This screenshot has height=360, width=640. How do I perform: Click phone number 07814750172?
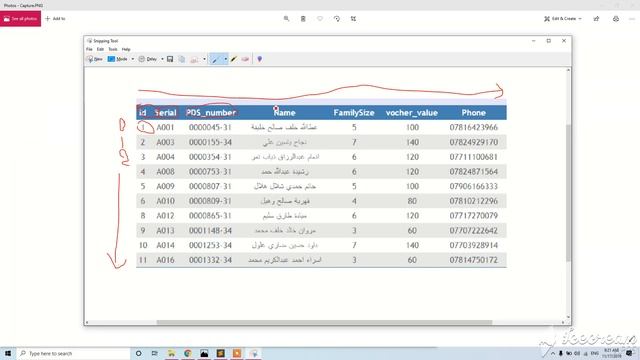pyautogui.click(x=473, y=260)
